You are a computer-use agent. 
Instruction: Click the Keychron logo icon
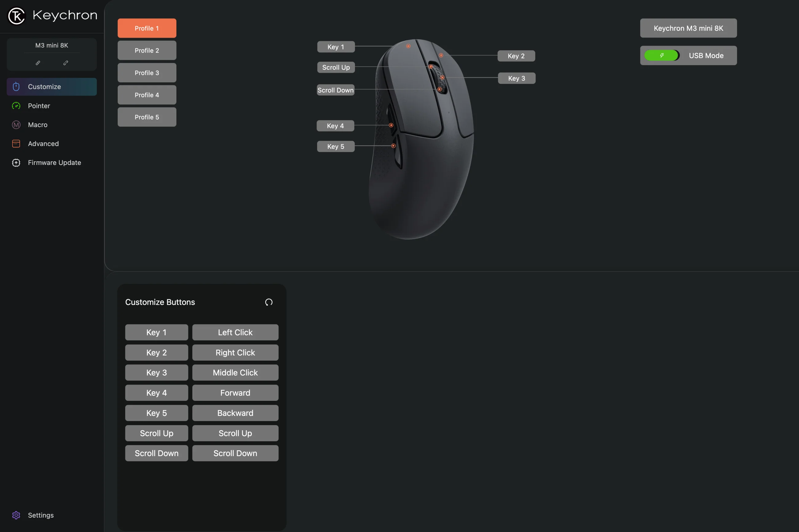click(x=16, y=16)
